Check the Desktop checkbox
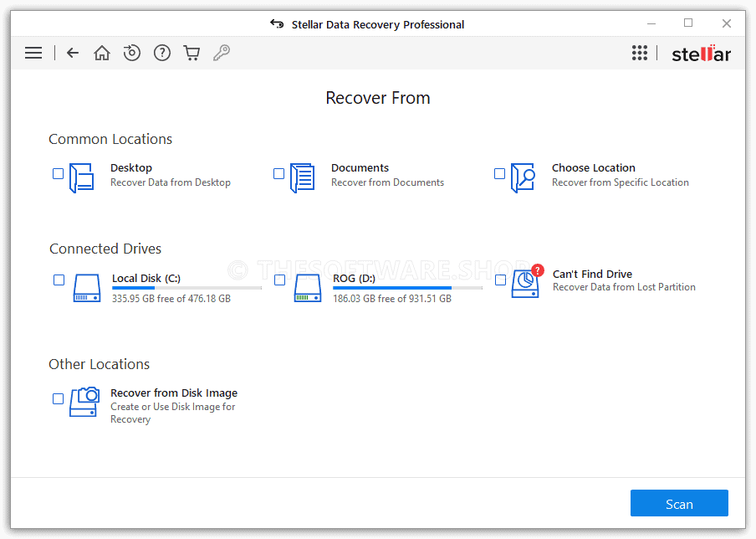The height and width of the screenshot is (539, 756). (58, 173)
